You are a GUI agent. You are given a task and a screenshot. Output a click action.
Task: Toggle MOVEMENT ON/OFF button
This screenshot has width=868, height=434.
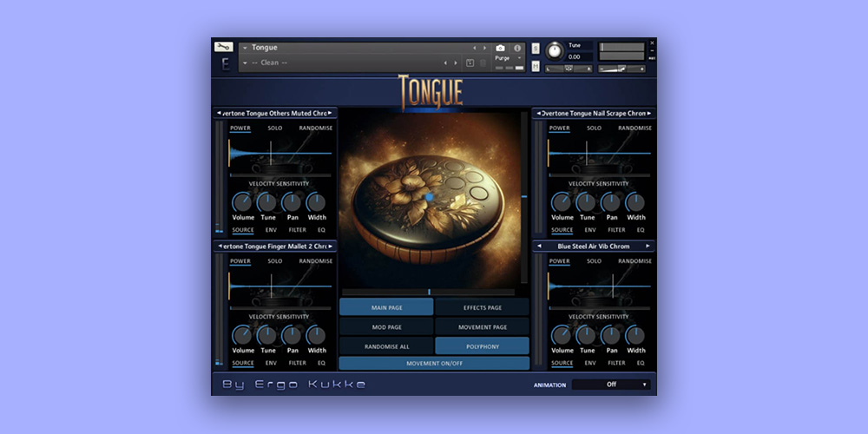point(433,363)
